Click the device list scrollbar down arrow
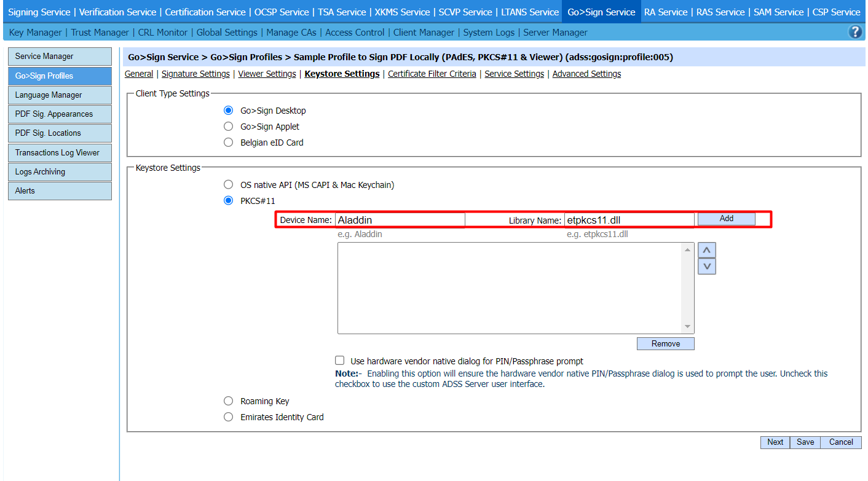 click(x=688, y=327)
